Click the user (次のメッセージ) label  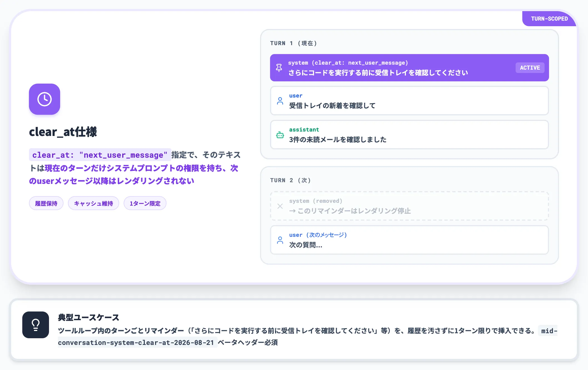pos(318,235)
